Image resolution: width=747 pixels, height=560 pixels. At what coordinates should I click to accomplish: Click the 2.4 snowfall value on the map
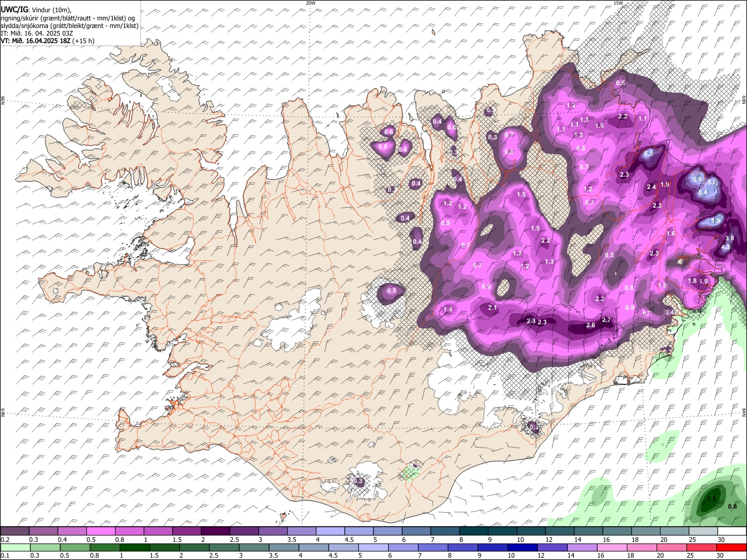[x=652, y=187]
